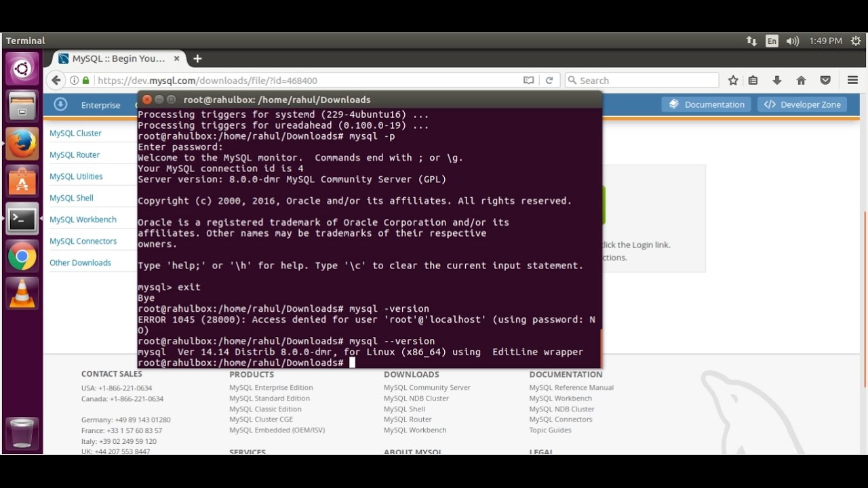Click terminal window title bar
The width and height of the screenshot is (868, 488).
coord(370,100)
